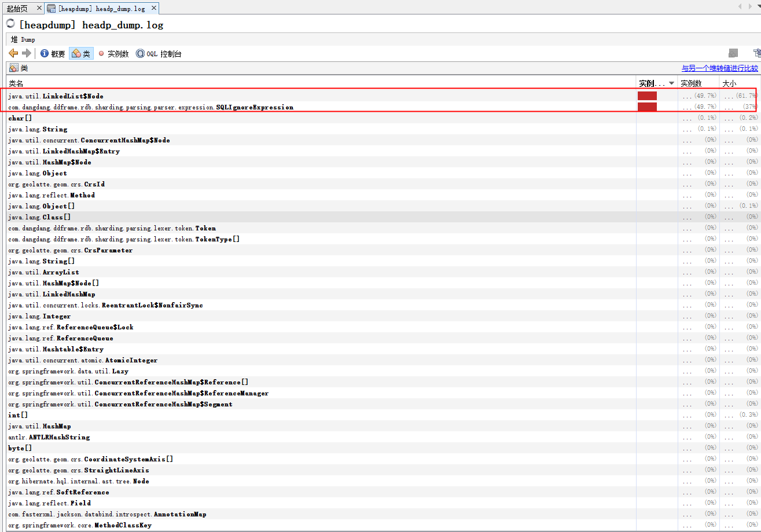This screenshot has height=532, width=761.
Task: Open the 概要 summary view
Action: pyautogui.click(x=53, y=54)
